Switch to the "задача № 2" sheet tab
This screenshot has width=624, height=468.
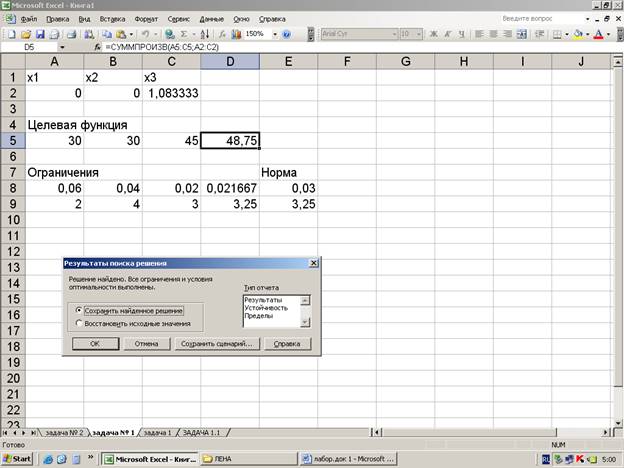(65, 432)
